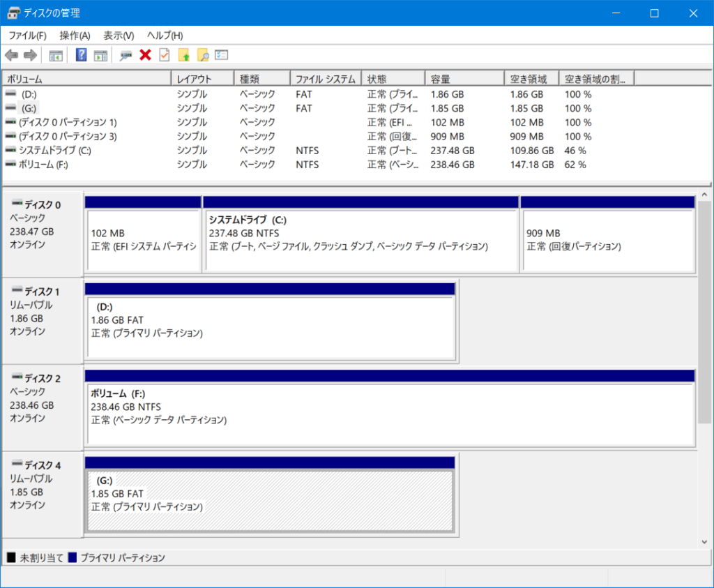Viewport: 714px width, 588px height.
Task: Click the Back arrow toolbar icon
Action: coord(11,55)
